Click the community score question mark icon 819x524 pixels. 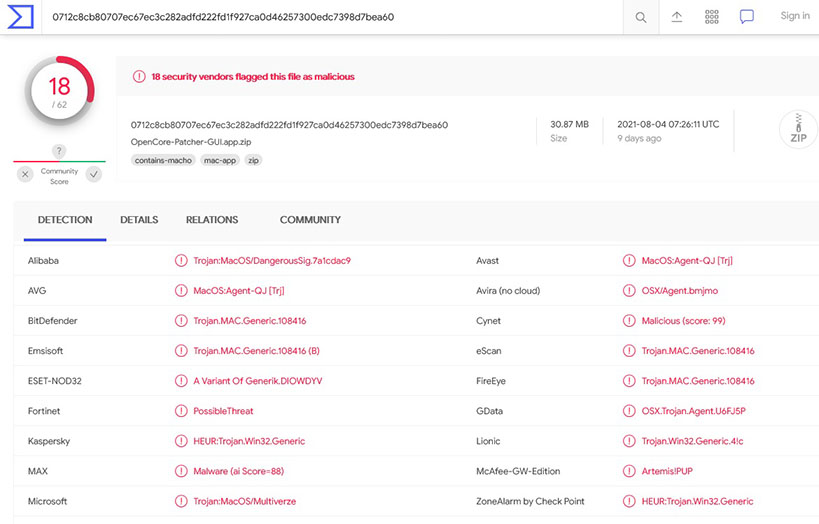(59, 151)
